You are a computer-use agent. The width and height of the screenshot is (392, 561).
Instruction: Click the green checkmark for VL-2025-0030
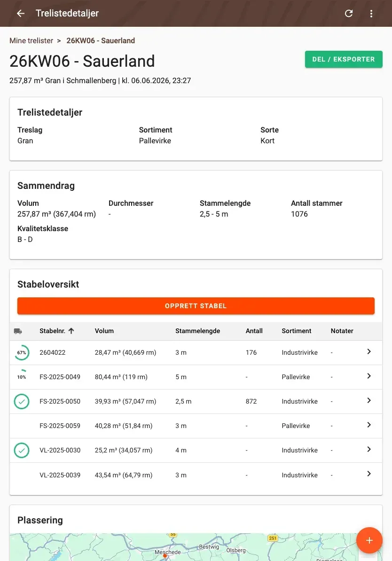tap(22, 450)
